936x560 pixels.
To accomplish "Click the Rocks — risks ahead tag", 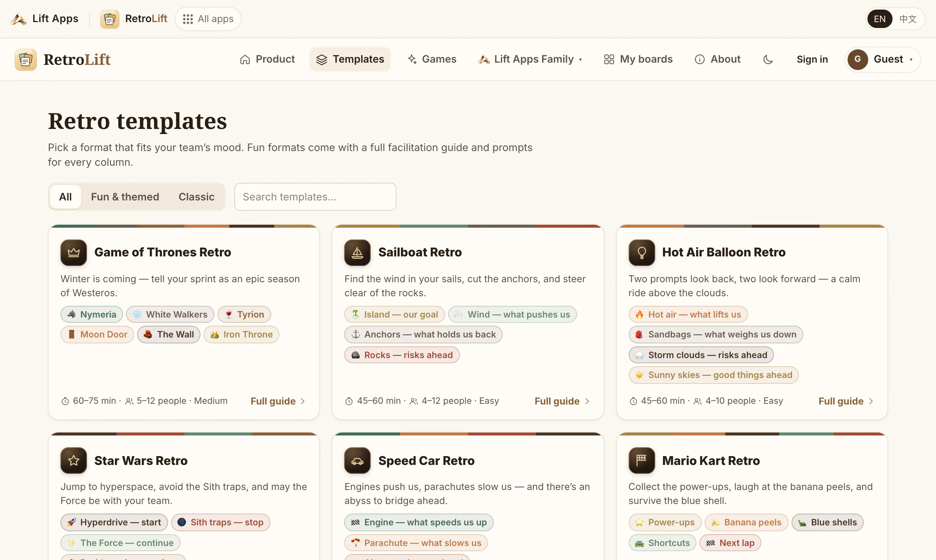I will [x=402, y=355].
